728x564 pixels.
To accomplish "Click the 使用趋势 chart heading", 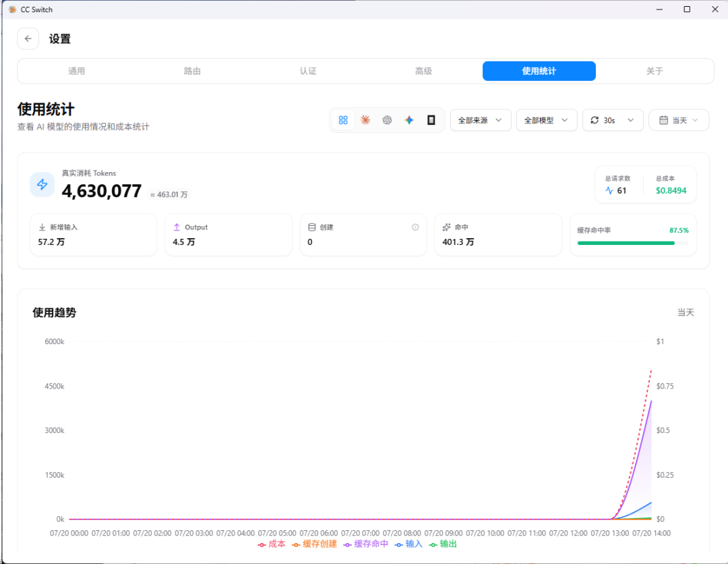I will [55, 312].
